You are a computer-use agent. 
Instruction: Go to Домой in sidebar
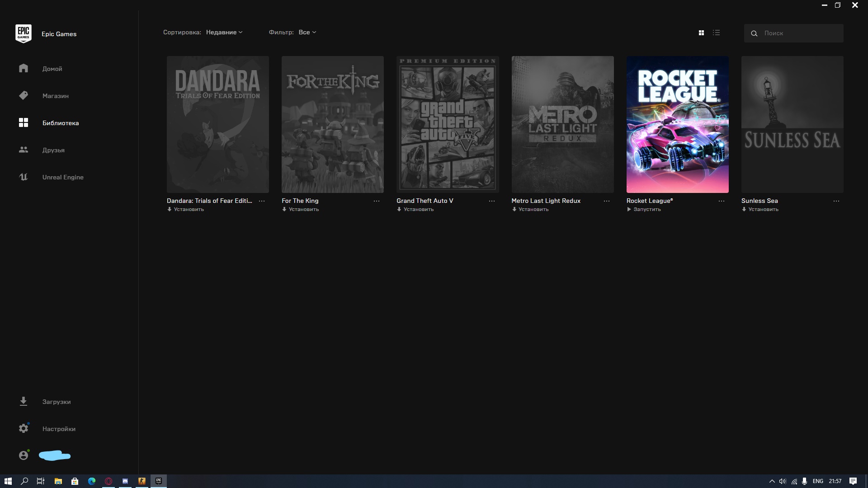[52, 69]
